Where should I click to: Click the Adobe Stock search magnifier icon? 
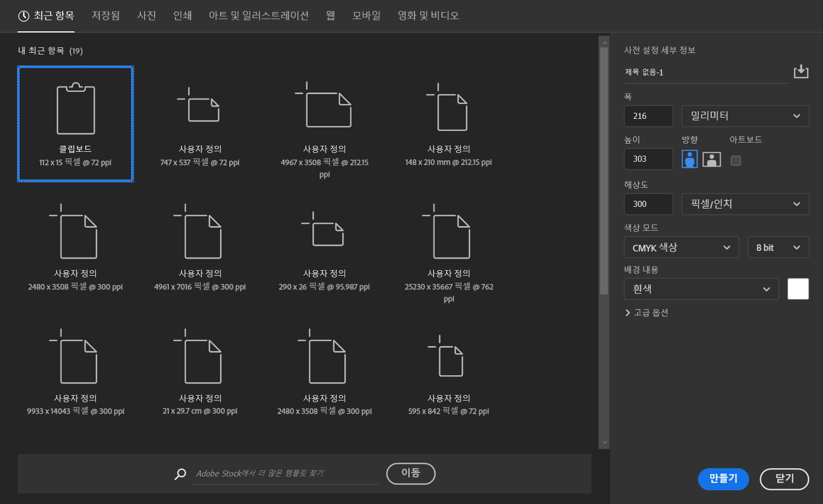click(x=180, y=474)
